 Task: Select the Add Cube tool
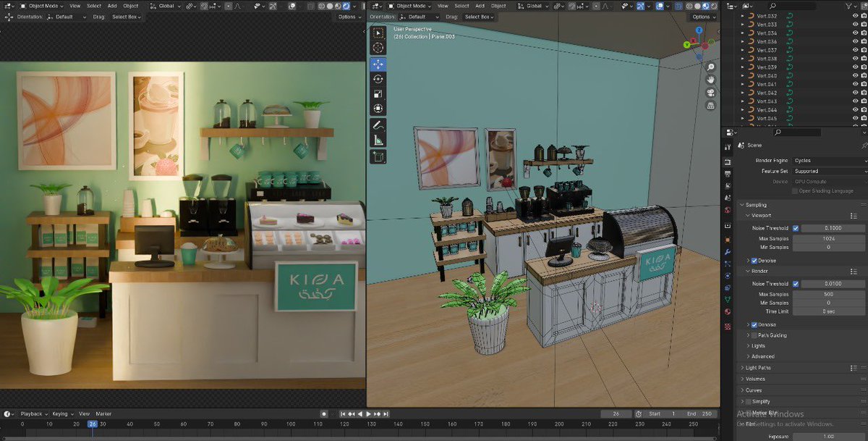[x=378, y=156]
